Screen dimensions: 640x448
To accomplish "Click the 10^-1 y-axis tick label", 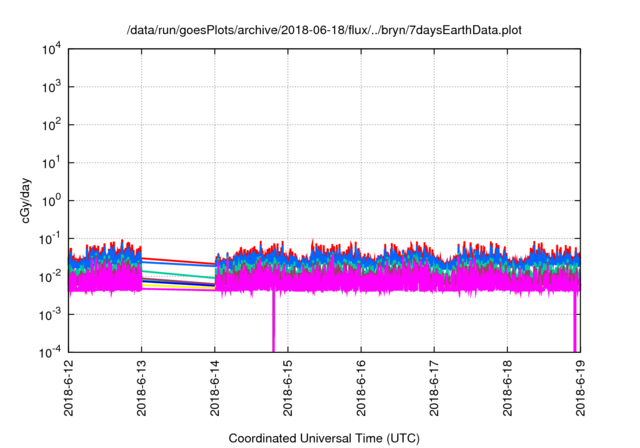I will [49, 239].
